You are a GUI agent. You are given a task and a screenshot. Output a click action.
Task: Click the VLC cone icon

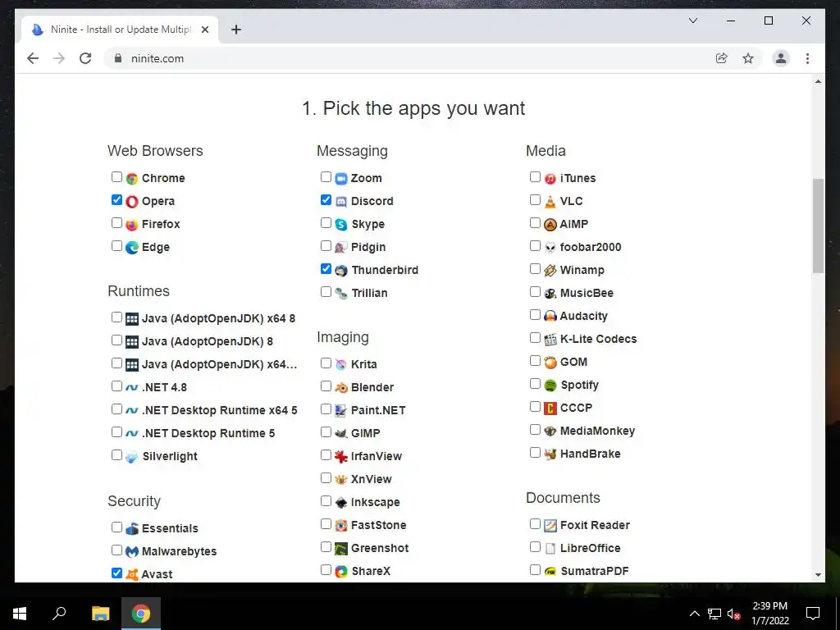click(550, 202)
